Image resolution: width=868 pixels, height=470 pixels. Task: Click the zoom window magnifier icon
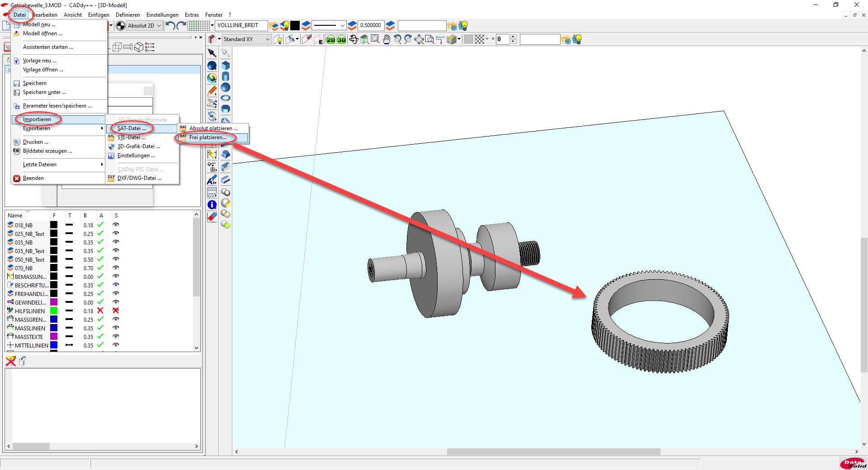coord(375,39)
